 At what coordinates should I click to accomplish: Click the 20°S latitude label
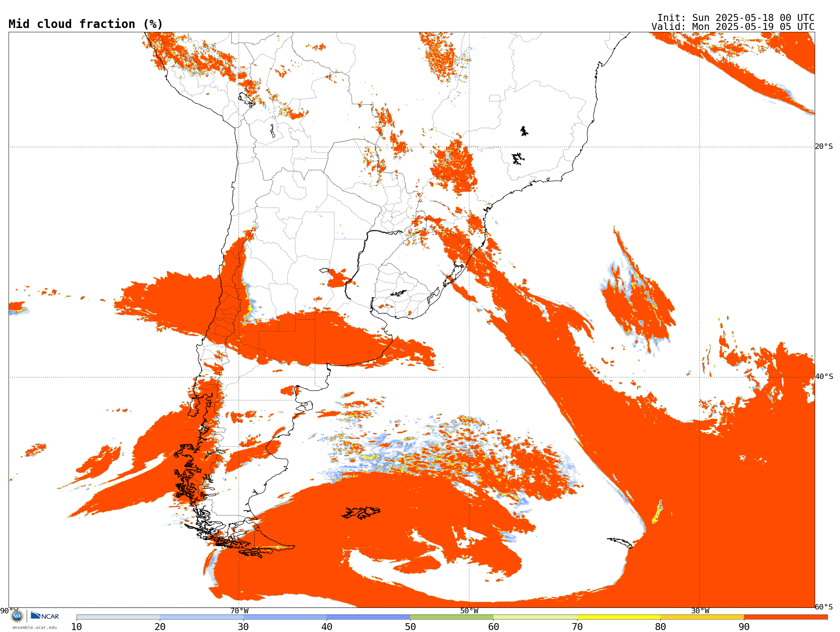tap(824, 147)
